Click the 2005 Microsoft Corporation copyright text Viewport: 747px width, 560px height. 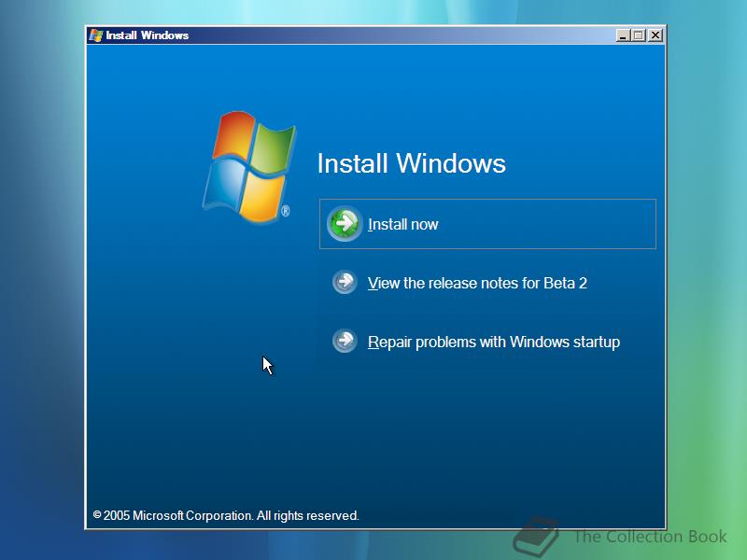[x=226, y=515]
